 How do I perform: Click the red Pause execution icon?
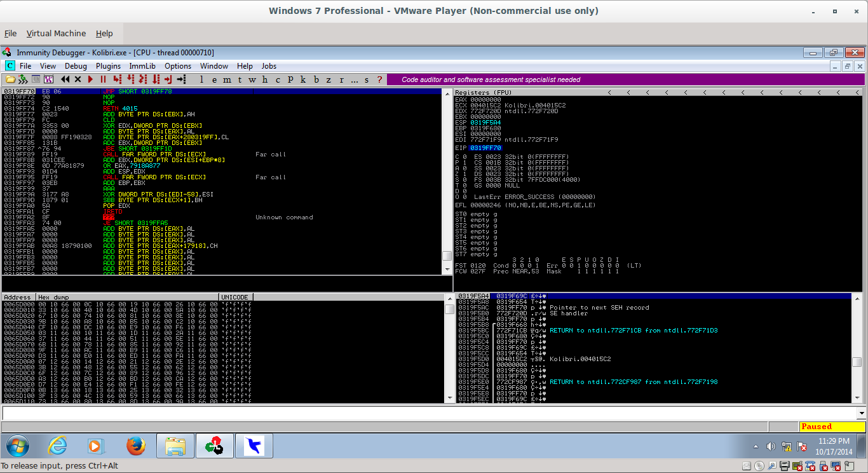click(103, 79)
